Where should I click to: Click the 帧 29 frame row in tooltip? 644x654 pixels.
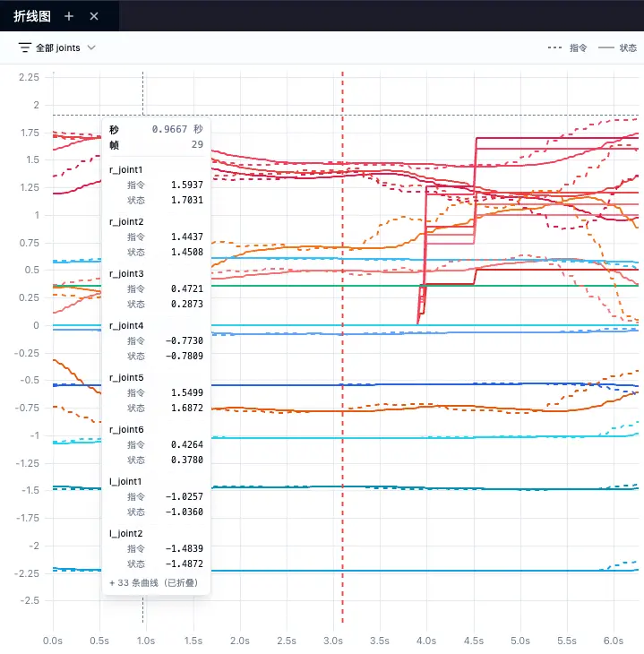coord(156,144)
